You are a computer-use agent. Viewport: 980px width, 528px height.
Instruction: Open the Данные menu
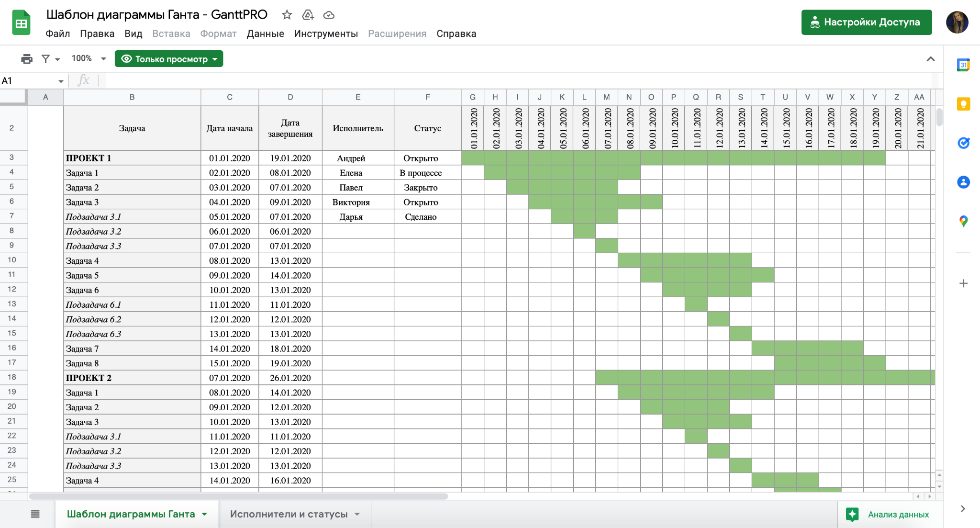(x=265, y=34)
